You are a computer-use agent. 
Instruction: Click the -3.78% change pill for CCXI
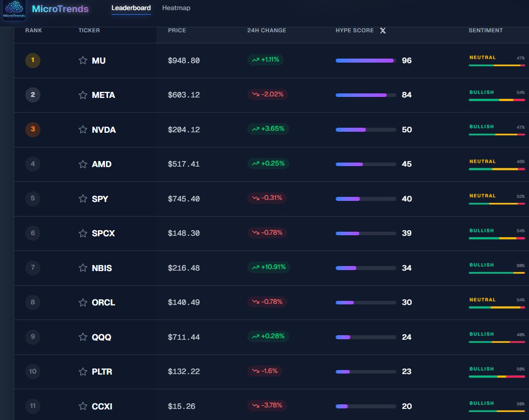[x=267, y=405]
